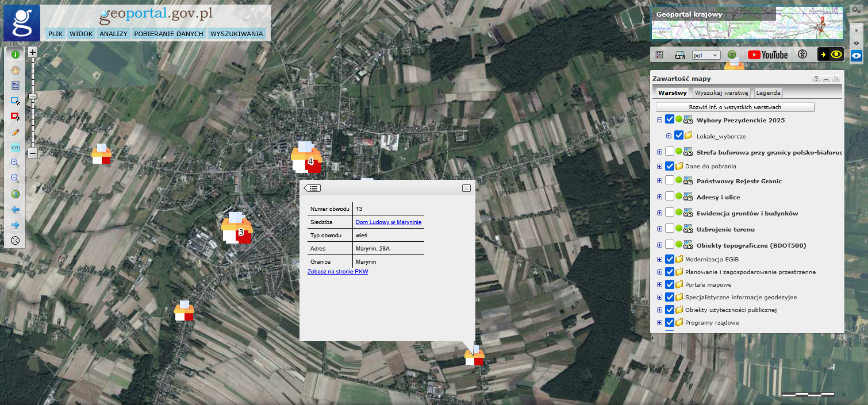Open the XYH coordinates tool
This screenshot has width=868, height=405.
pos(16,148)
